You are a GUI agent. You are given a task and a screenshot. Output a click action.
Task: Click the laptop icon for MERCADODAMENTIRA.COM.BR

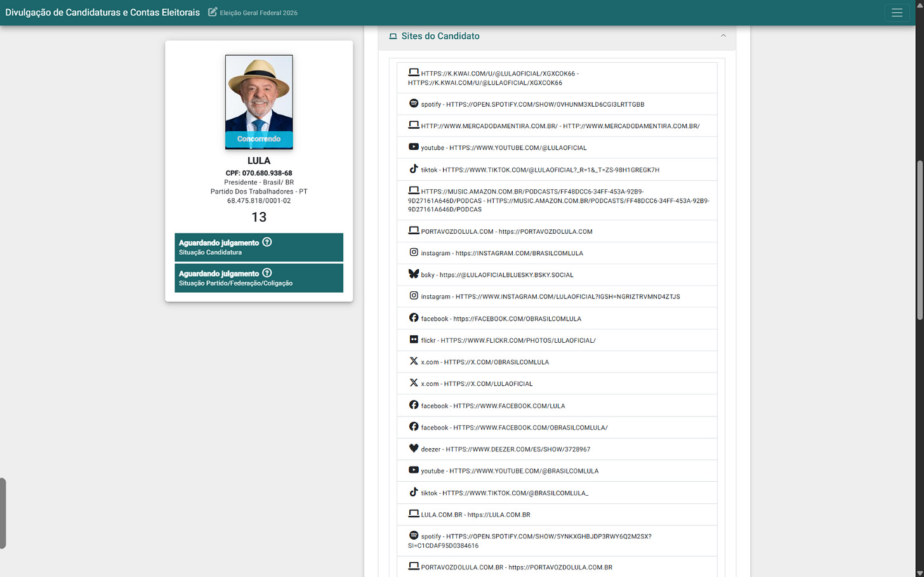(414, 125)
